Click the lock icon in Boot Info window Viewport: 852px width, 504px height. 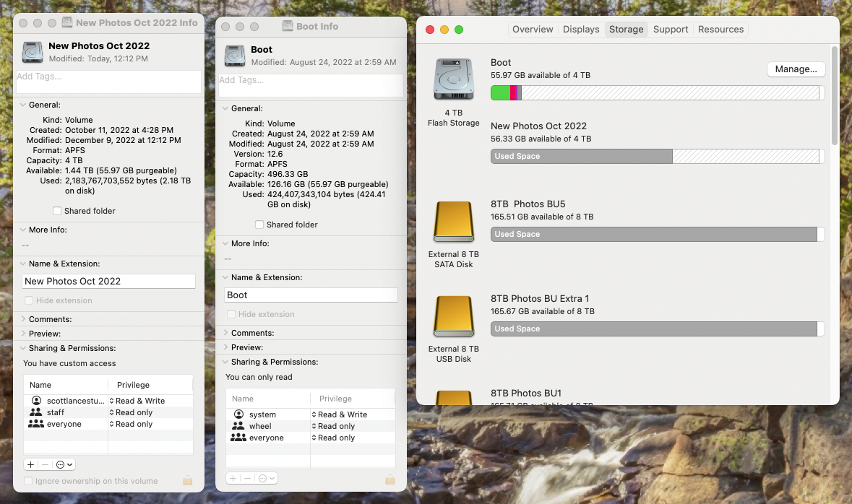[390, 479]
